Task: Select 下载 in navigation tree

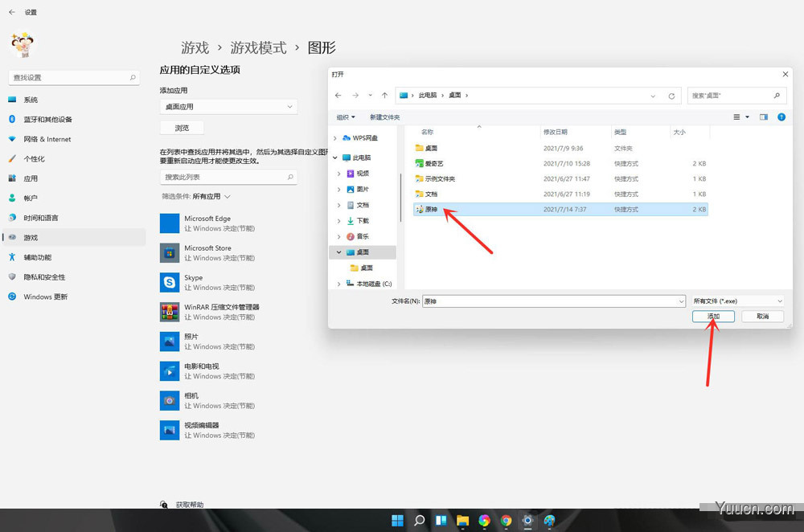Action: pos(363,221)
